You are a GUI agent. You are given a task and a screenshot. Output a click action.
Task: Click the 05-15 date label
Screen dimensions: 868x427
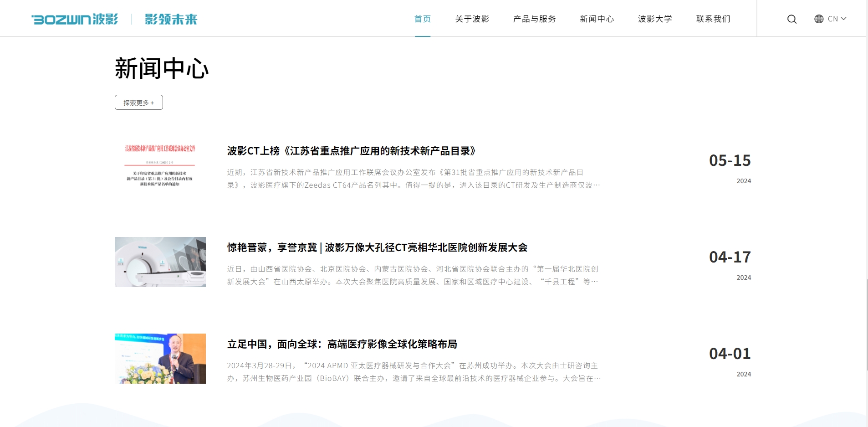pos(730,160)
